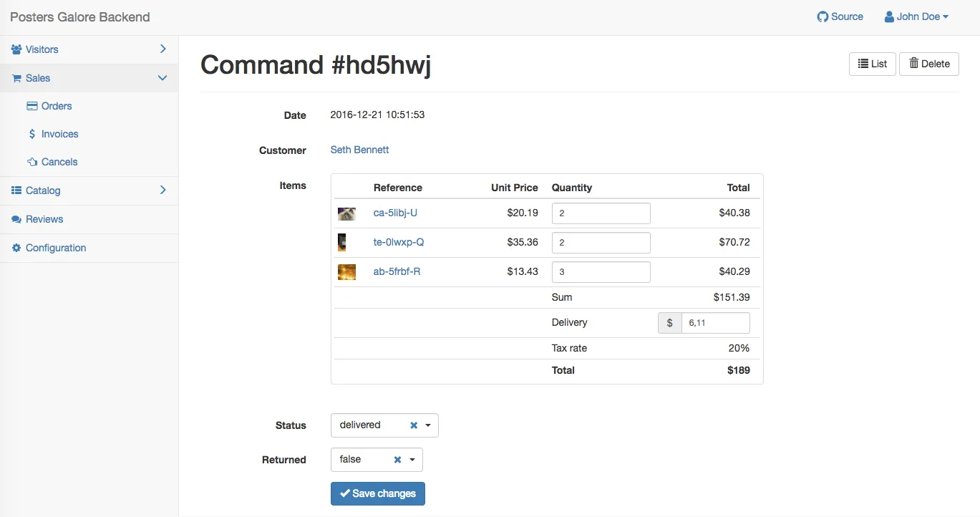The width and height of the screenshot is (980, 517).
Task: Click the clear (x) icon in Status field
Action: click(x=414, y=425)
